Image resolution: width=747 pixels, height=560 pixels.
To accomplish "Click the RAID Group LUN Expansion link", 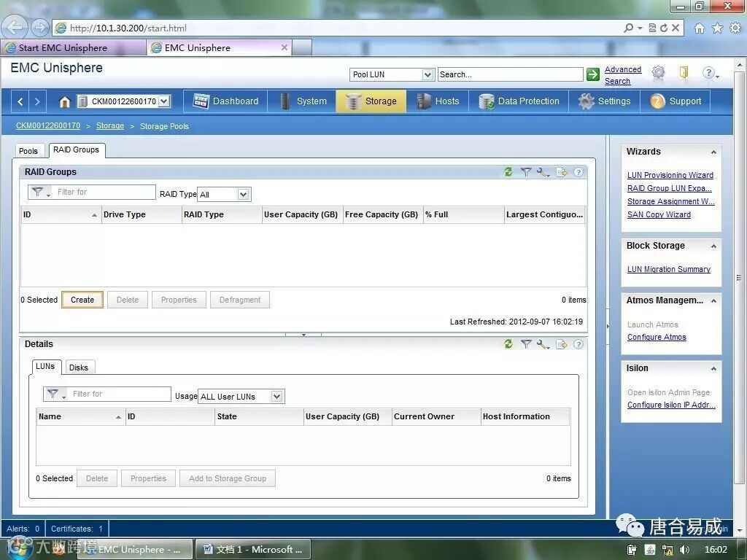I will coord(670,188).
